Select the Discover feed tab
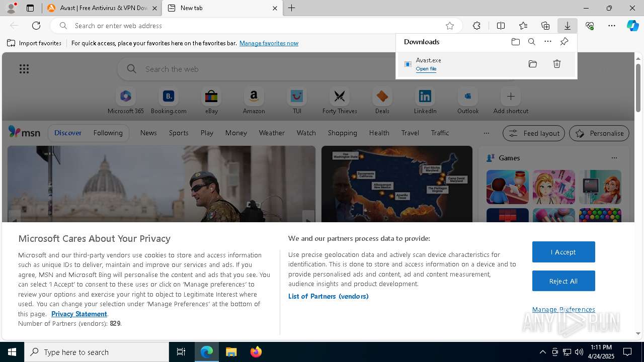The height and width of the screenshot is (362, 644). pyautogui.click(x=68, y=133)
